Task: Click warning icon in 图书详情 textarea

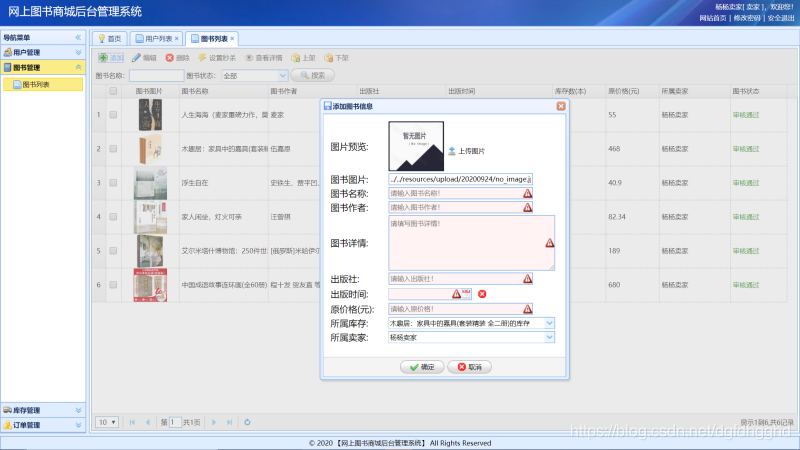Action: 549,243
